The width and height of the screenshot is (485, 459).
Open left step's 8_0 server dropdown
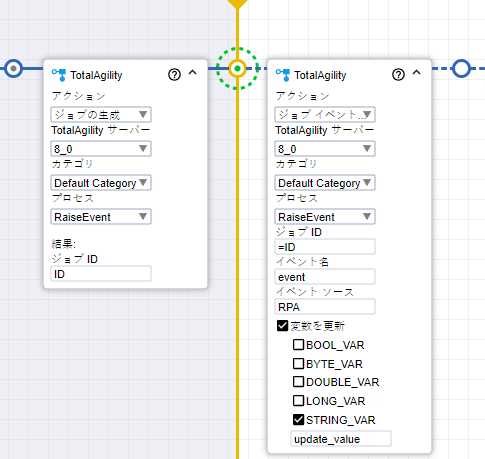pyautogui.click(x=101, y=149)
